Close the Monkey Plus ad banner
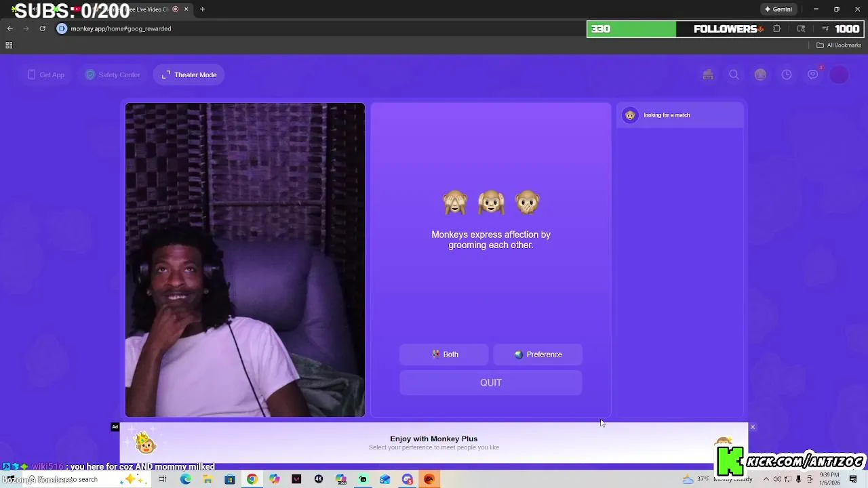The width and height of the screenshot is (868, 488). click(x=752, y=427)
